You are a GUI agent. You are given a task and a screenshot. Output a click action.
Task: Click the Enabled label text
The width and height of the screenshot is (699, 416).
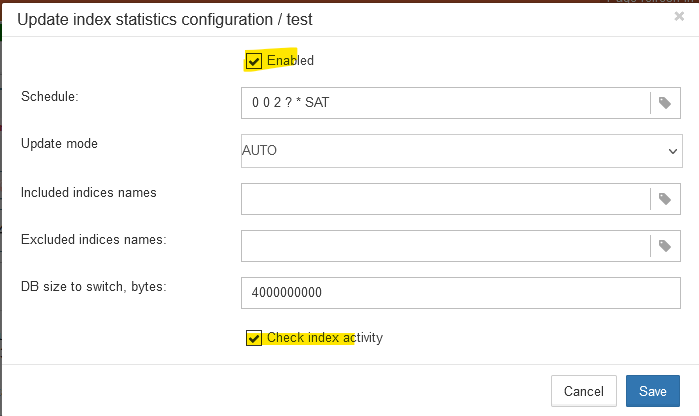(290, 61)
